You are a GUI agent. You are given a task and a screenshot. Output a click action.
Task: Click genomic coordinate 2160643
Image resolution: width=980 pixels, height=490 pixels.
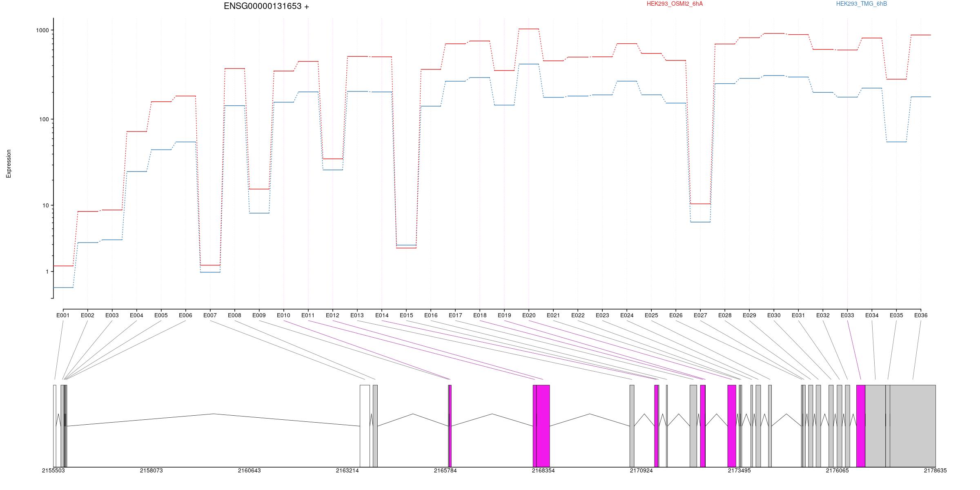[249, 470]
